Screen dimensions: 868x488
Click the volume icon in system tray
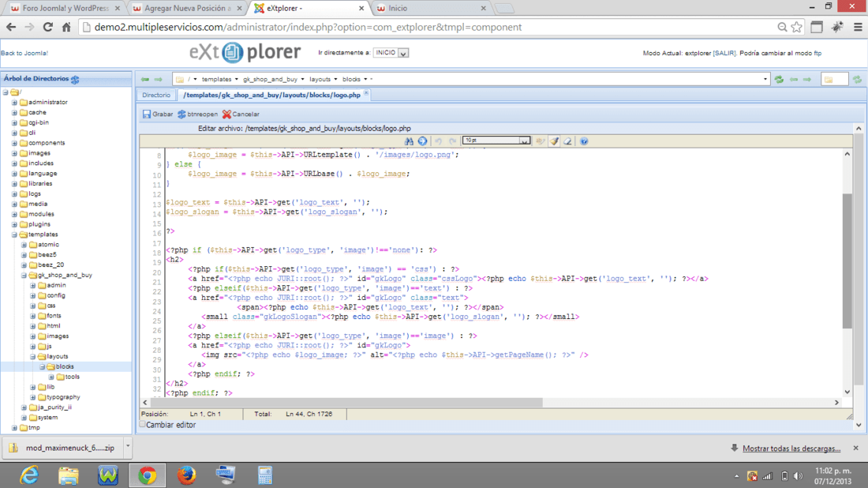pos(798,476)
